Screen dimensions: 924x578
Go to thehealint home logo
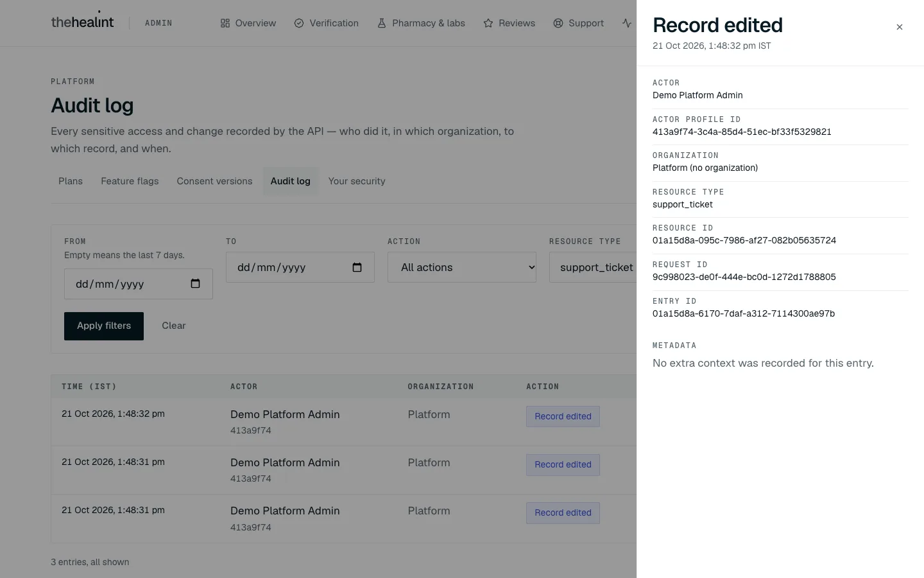click(x=82, y=21)
